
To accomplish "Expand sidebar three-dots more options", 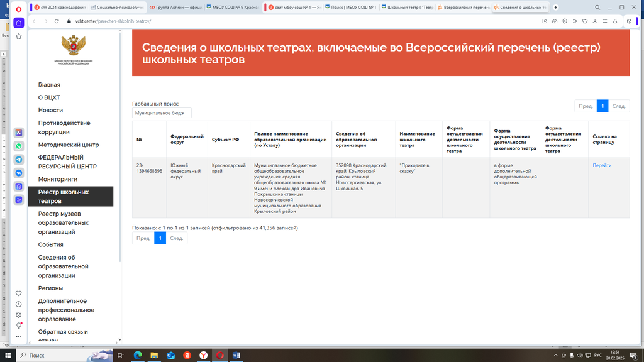I will click(19, 336).
